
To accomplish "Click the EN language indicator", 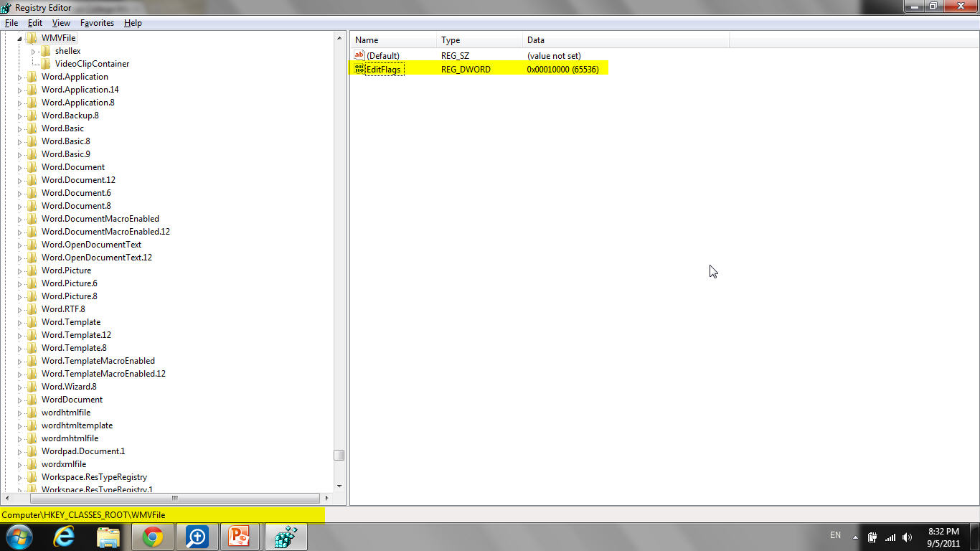I will (835, 535).
